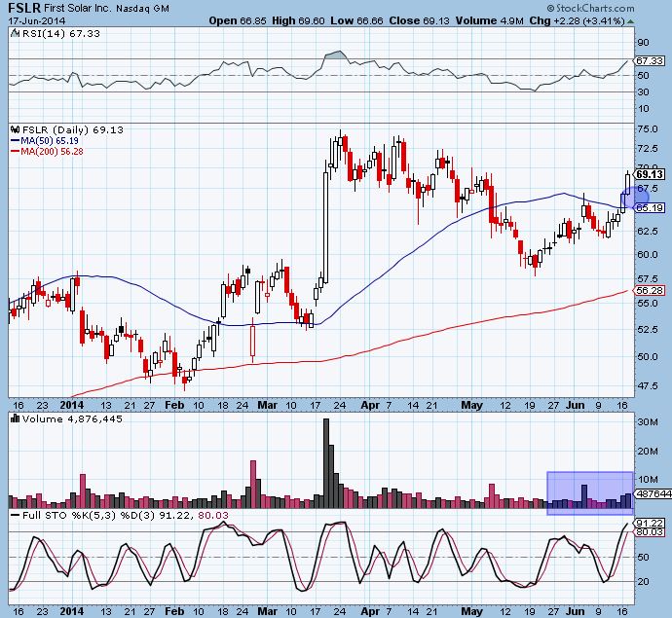Click the 67.33 RSI value tag

pos(650,60)
